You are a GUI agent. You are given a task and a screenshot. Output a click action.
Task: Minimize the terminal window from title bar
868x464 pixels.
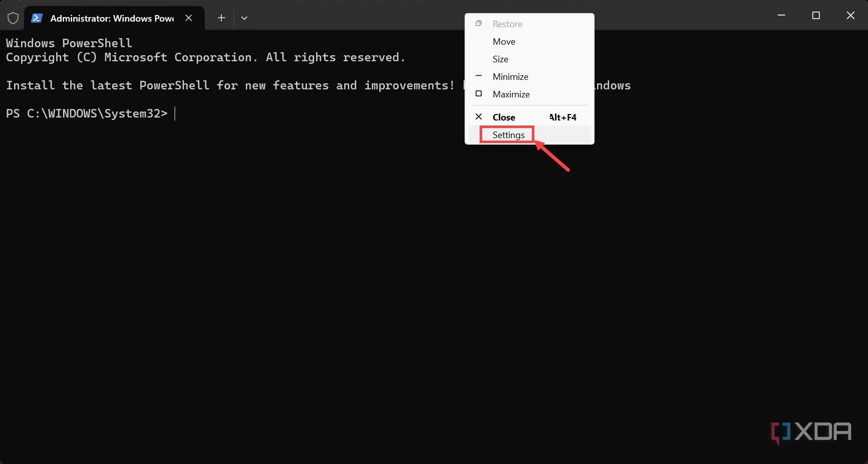(781, 16)
